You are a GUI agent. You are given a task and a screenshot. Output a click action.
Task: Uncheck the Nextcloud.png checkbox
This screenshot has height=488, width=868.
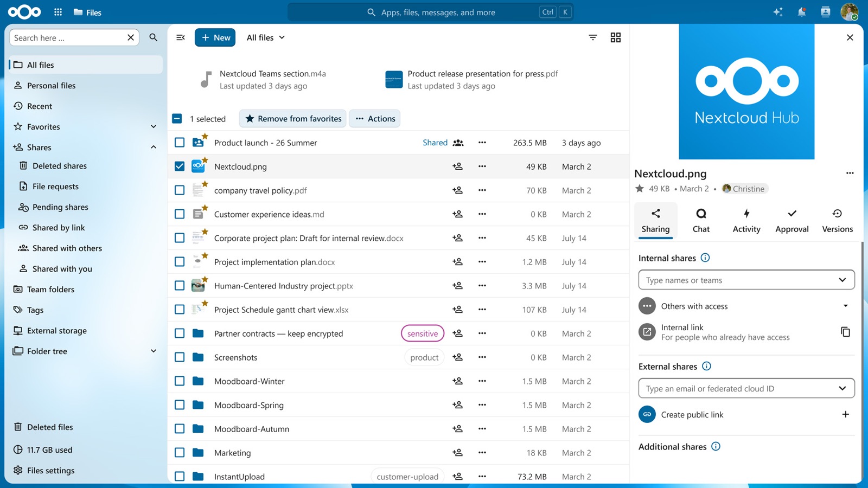point(180,166)
